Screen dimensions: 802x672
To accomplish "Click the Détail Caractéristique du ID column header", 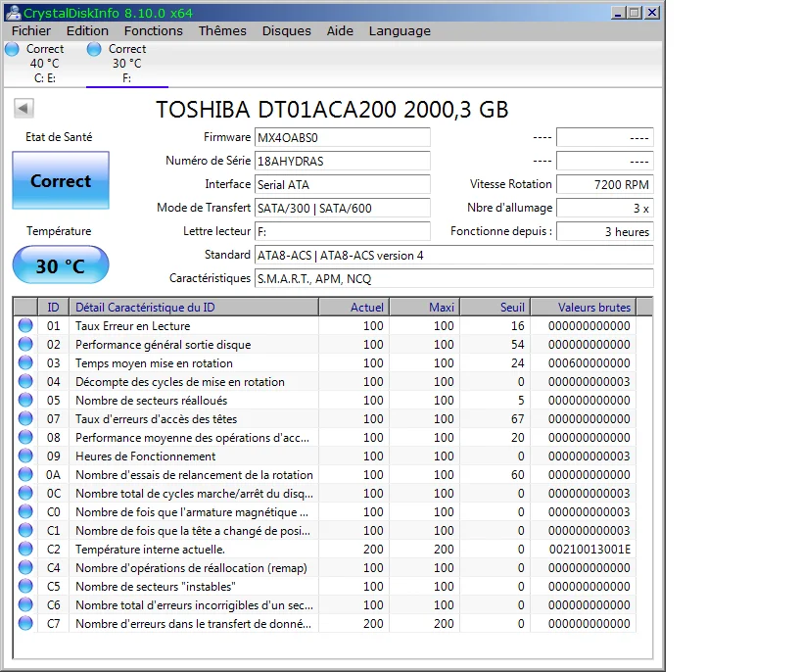I will point(194,307).
